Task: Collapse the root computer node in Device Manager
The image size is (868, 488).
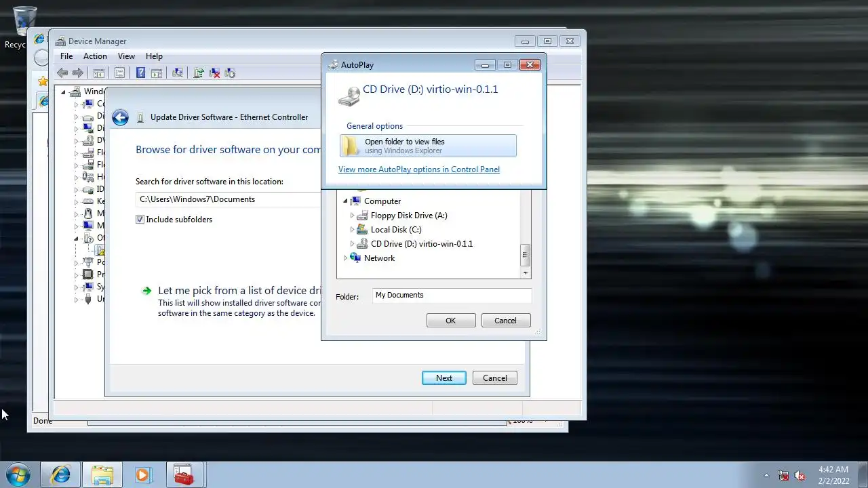Action: [x=64, y=91]
